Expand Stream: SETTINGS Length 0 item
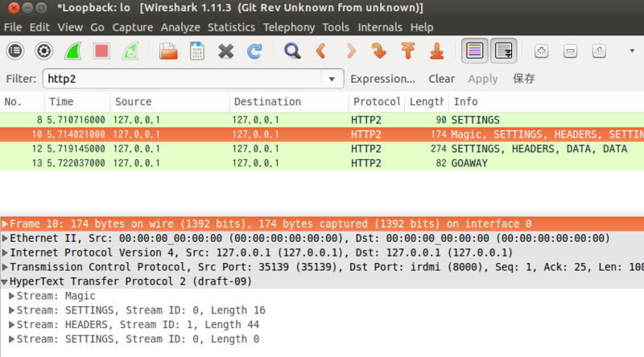The image size is (644, 357). 12,339
